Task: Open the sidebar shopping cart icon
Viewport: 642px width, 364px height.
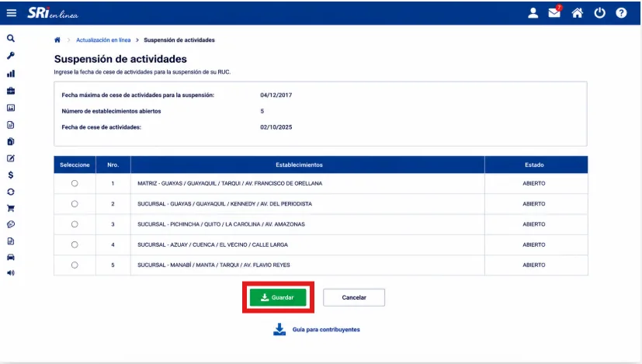Action: click(11, 209)
